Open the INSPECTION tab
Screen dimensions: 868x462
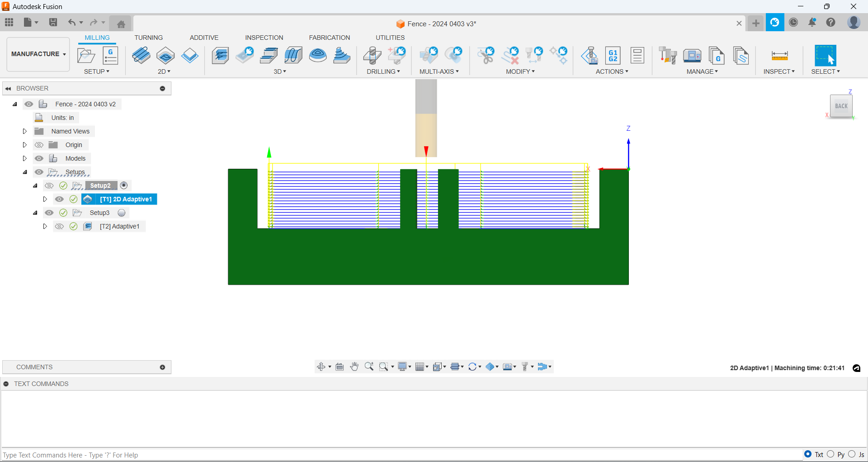[264, 38]
